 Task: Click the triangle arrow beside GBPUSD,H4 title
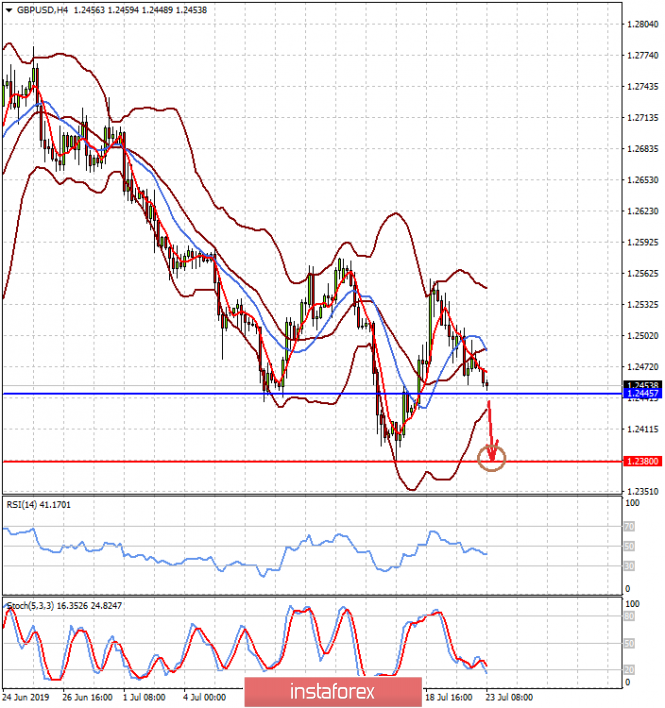click(x=8, y=8)
